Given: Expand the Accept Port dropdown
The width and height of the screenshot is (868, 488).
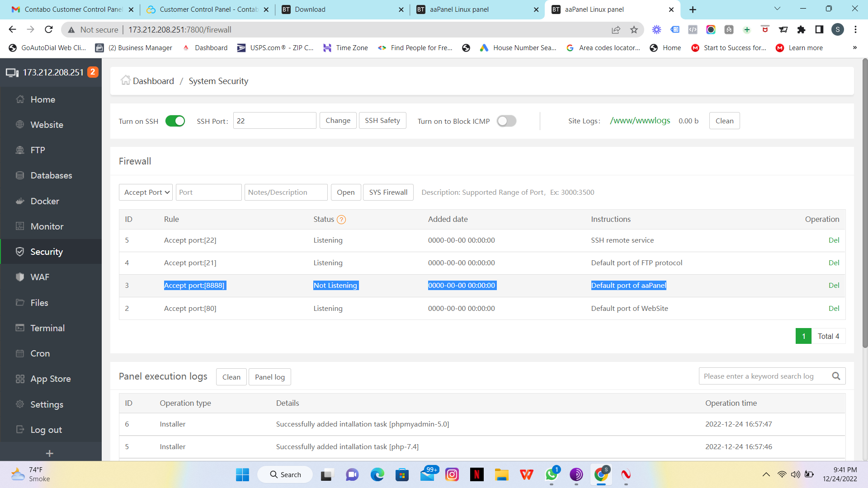Looking at the screenshot, I should pos(146,192).
